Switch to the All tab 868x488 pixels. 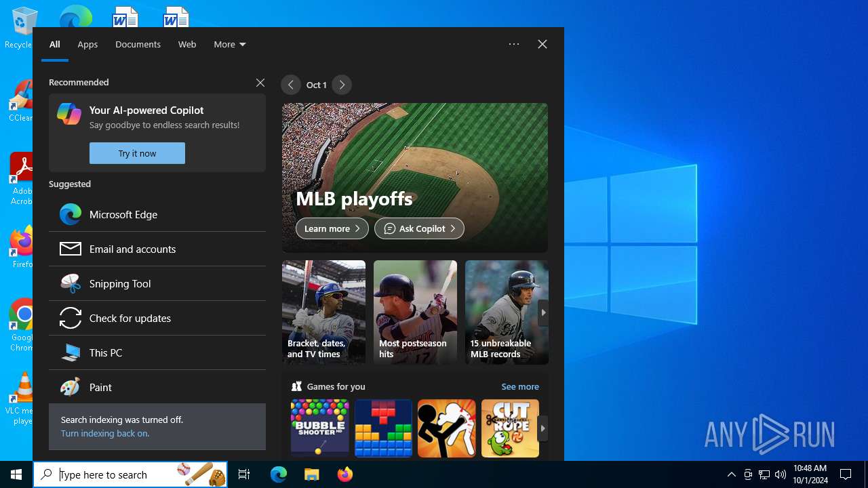(x=55, y=44)
